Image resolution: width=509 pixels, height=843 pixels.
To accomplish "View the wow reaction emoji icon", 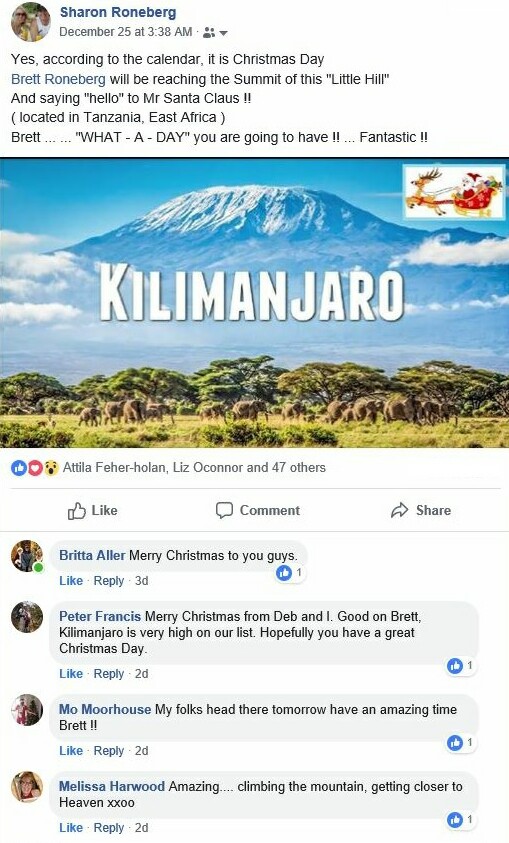I will 51,468.
